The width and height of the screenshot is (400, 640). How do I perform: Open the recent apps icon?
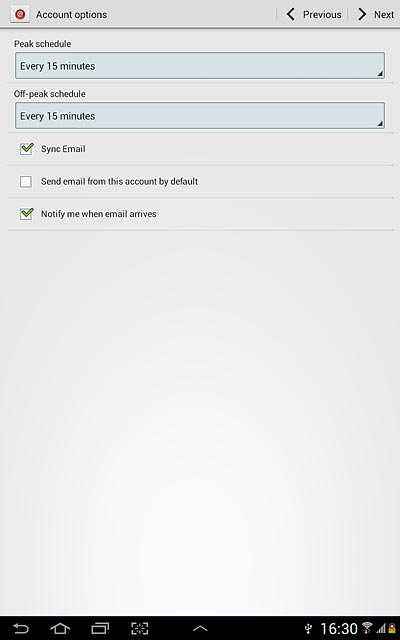point(100,628)
